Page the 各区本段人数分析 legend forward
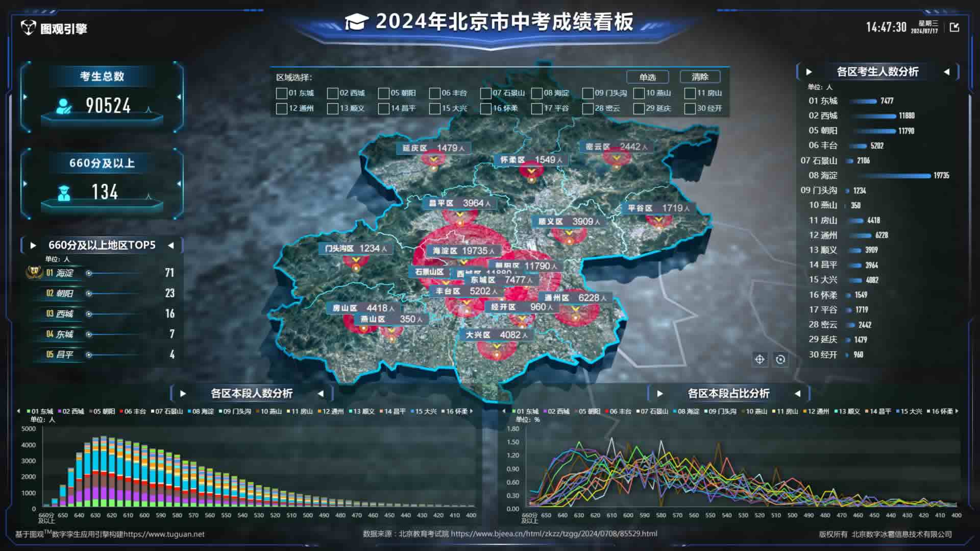 click(472, 411)
